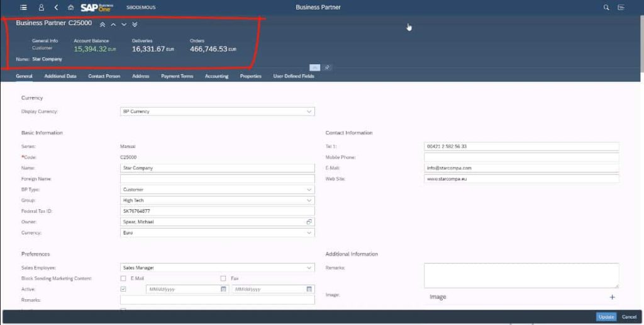
Task: Click the Additional Information Remarks textarea
Action: tap(521, 276)
